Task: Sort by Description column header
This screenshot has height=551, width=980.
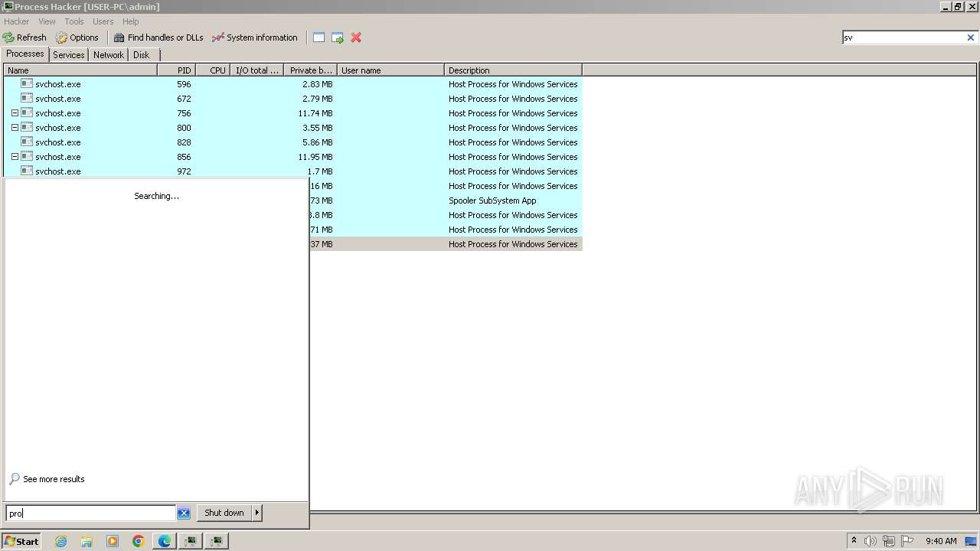Action: point(513,70)
